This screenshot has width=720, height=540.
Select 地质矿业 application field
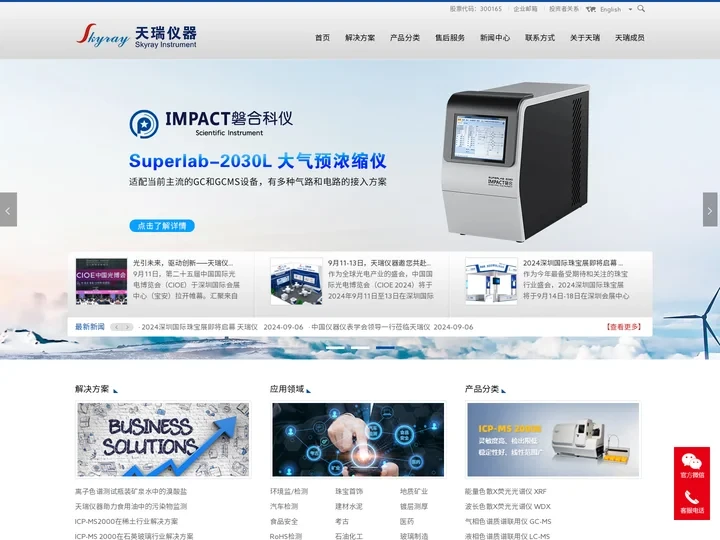[x=414, y=491]
